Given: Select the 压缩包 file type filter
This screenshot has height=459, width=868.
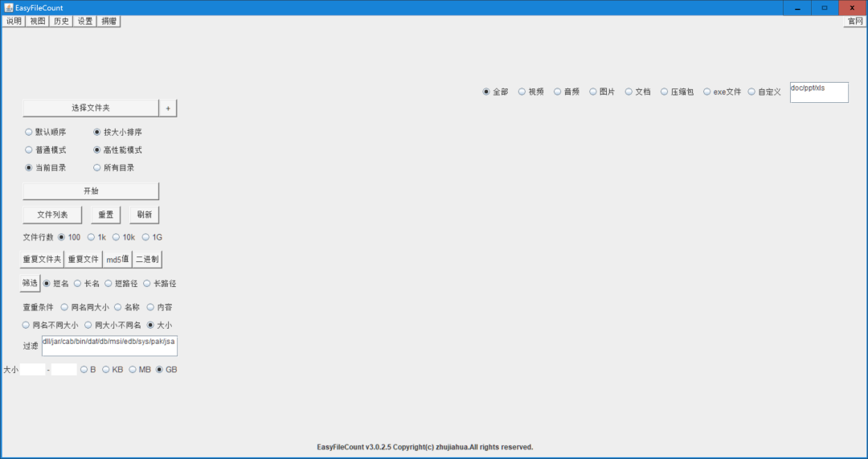Looking at the screenshot, I should point(677,92).
